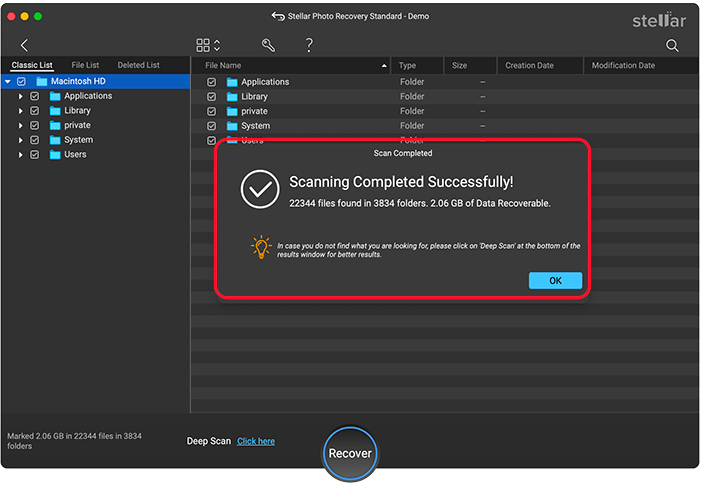Uncheck private checkbox in left tree
Image resolution: width=701 pixels, height=484 pixels.
(34, 126)
